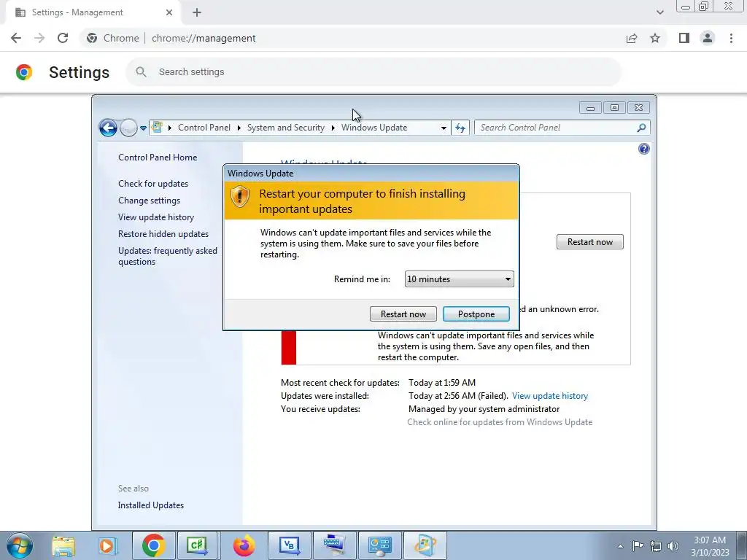Click Chrome forward navigation arrow

(39, 38)
